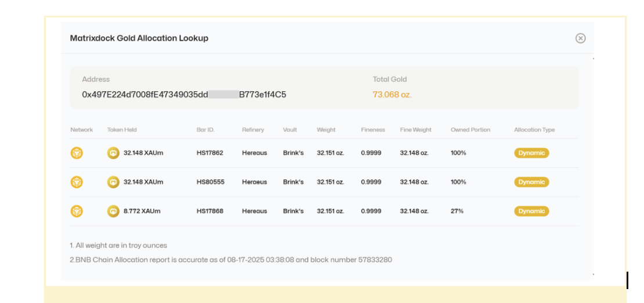
Task: Open bar ID HS17868
Action: tap(209, 211)
